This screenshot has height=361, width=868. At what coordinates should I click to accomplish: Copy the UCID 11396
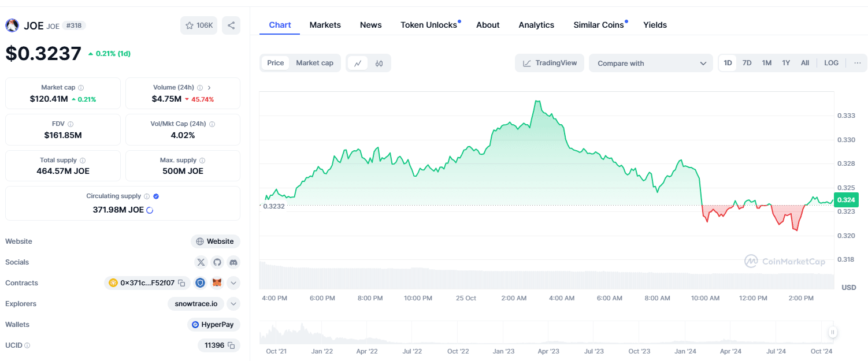(x=231, y=345)
